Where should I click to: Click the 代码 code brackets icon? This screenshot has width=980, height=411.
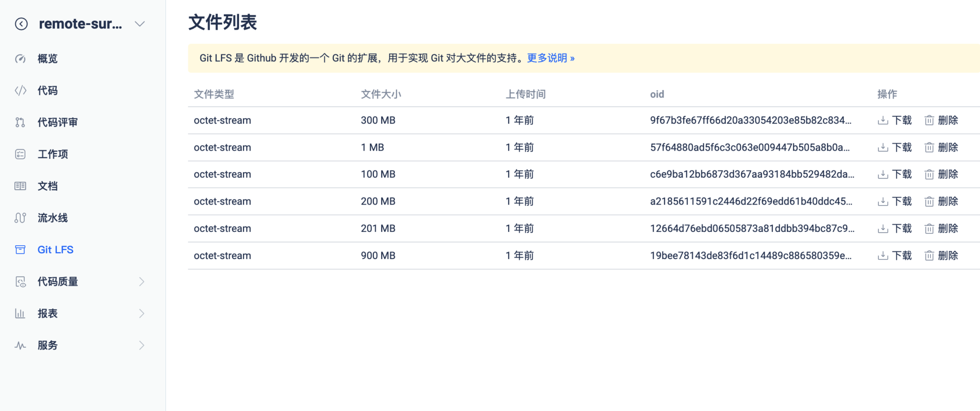[x=20, y=91]
